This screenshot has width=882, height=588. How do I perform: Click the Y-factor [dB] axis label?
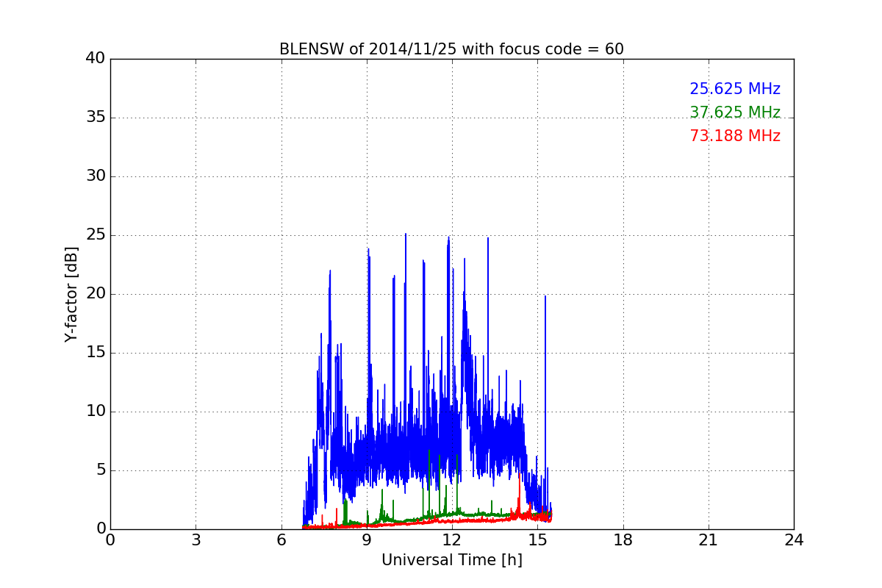71,294
